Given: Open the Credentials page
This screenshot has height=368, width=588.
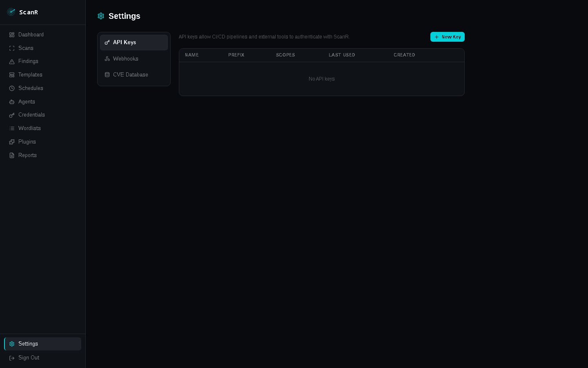Looking at the screenshot, I should 43,115.
